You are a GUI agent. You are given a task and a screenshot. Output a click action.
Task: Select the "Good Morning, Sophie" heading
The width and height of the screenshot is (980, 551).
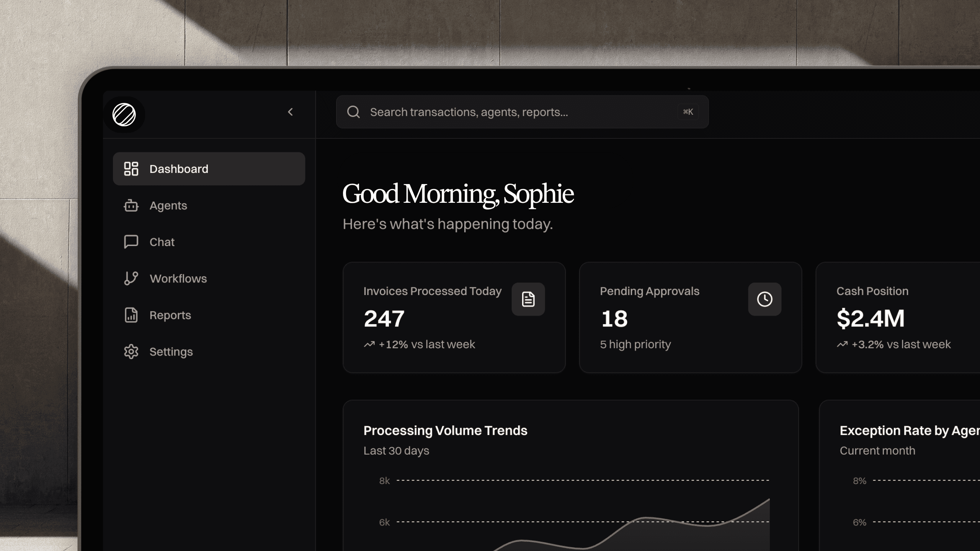(458, 194)
